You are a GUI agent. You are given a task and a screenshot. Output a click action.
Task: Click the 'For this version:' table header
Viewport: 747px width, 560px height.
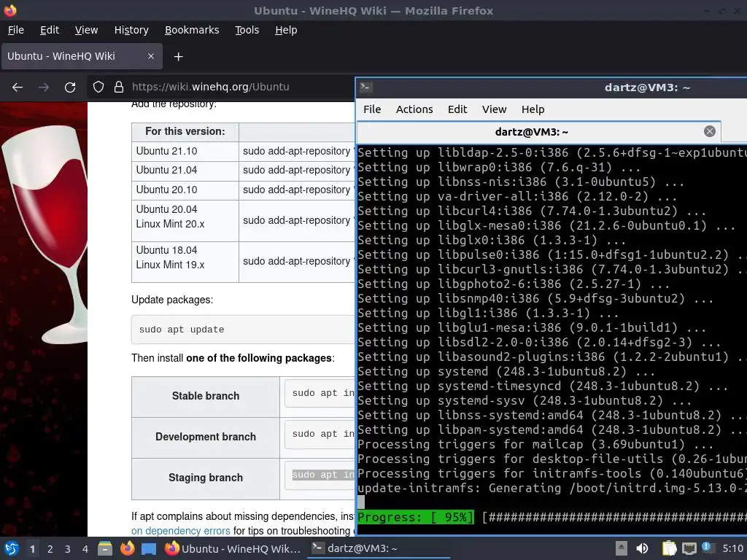tap(185, 131)
